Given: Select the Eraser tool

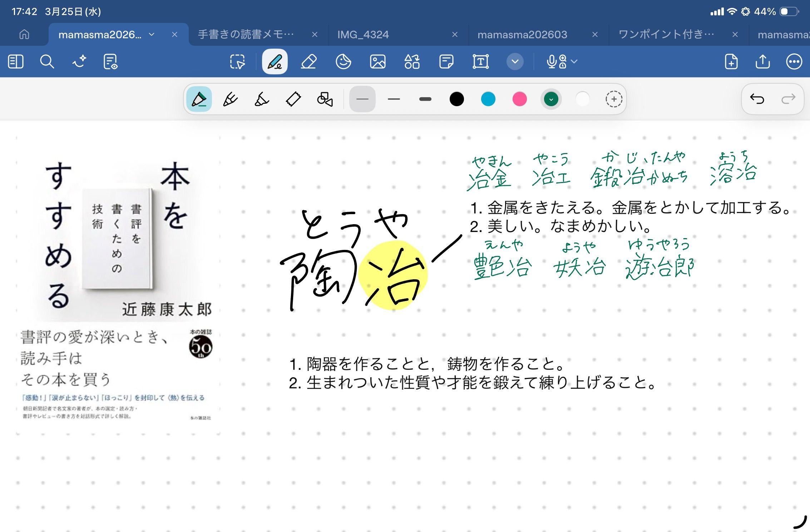Looking at the screenshot, I should [309, 61].
